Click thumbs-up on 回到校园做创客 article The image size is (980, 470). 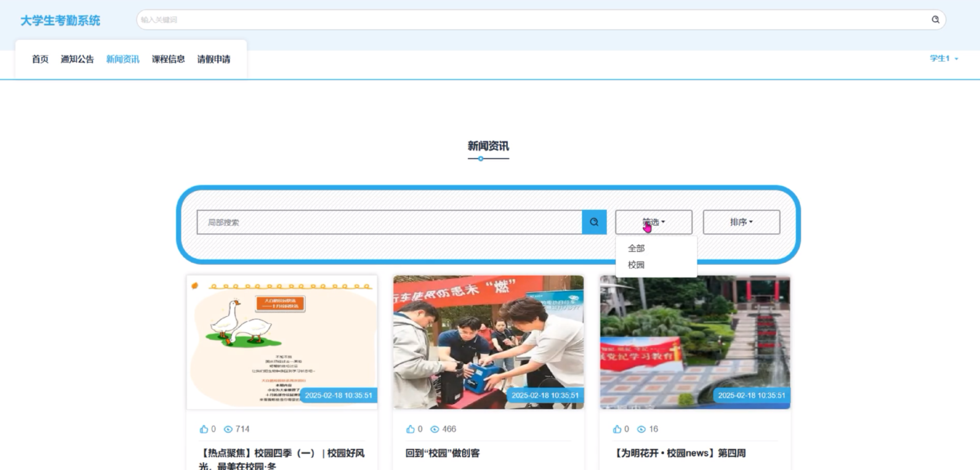coord(411,429)
